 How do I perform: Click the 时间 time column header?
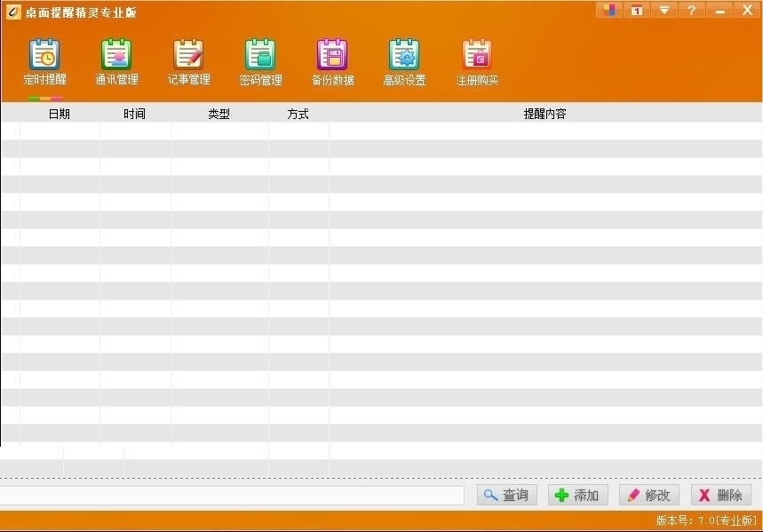134,114
